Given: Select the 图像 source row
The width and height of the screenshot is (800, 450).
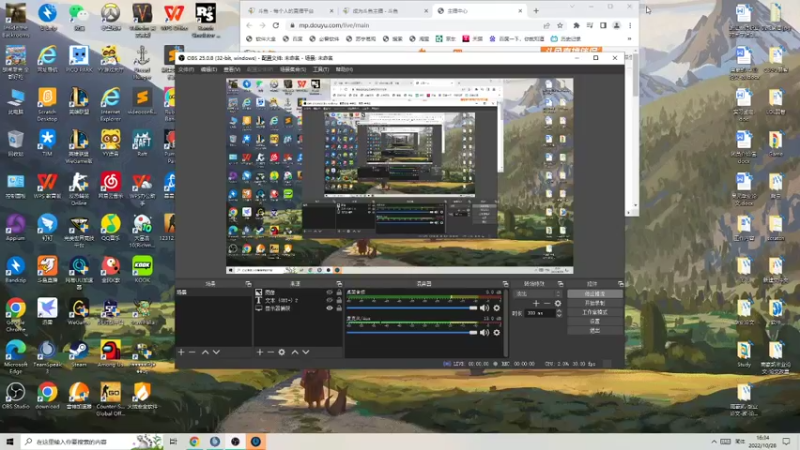Looking at the screenshot, I should (x=298, y=292).
